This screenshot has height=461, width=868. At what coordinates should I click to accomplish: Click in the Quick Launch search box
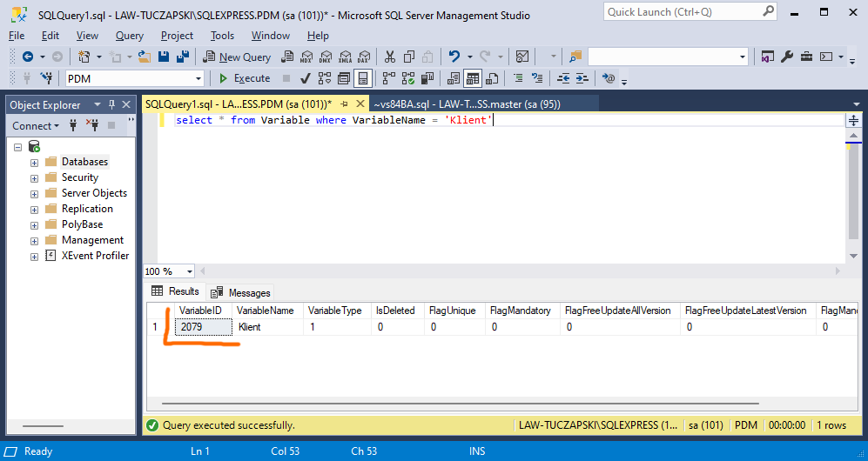pos(682,11)
